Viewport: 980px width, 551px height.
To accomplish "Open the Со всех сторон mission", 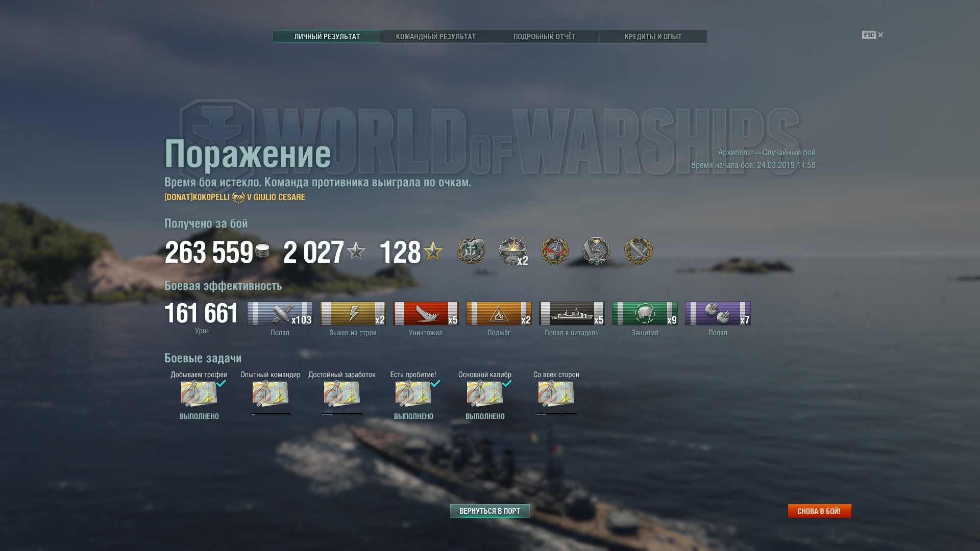I will tap(556, 394).
